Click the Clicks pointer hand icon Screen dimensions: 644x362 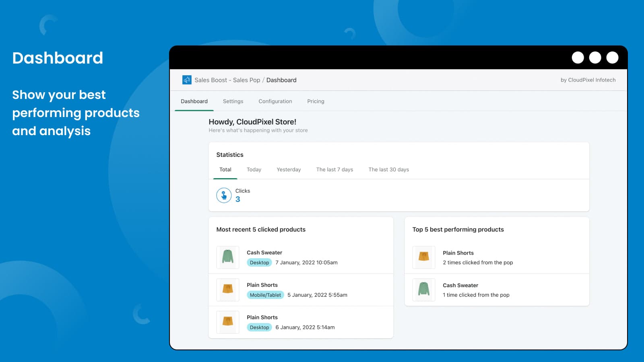tap(224, 195)
